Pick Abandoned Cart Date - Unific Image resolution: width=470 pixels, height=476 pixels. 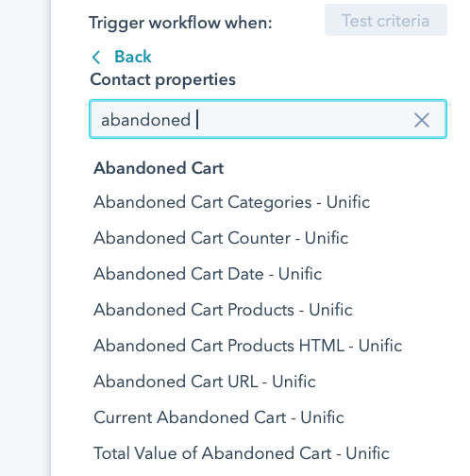[x=208, y=274]
